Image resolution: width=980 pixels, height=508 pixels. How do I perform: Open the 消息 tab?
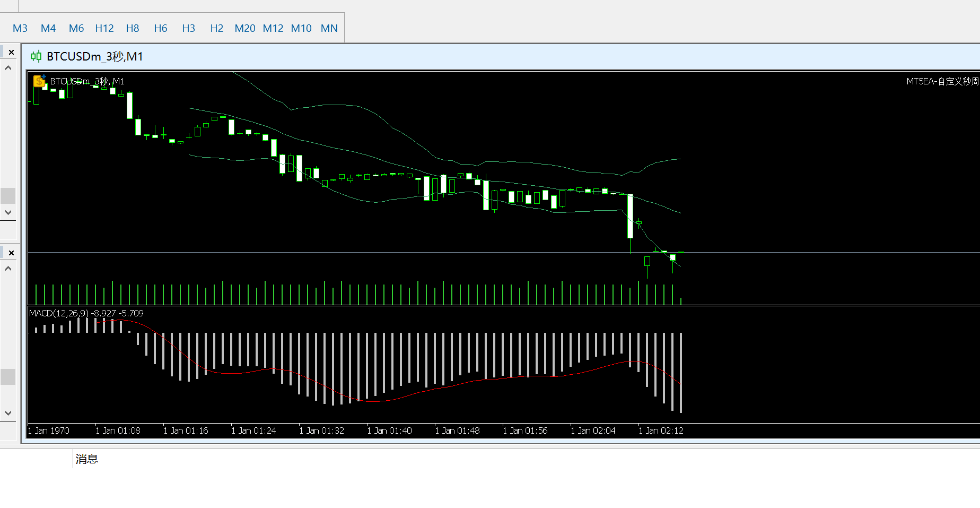coord(87,459)
